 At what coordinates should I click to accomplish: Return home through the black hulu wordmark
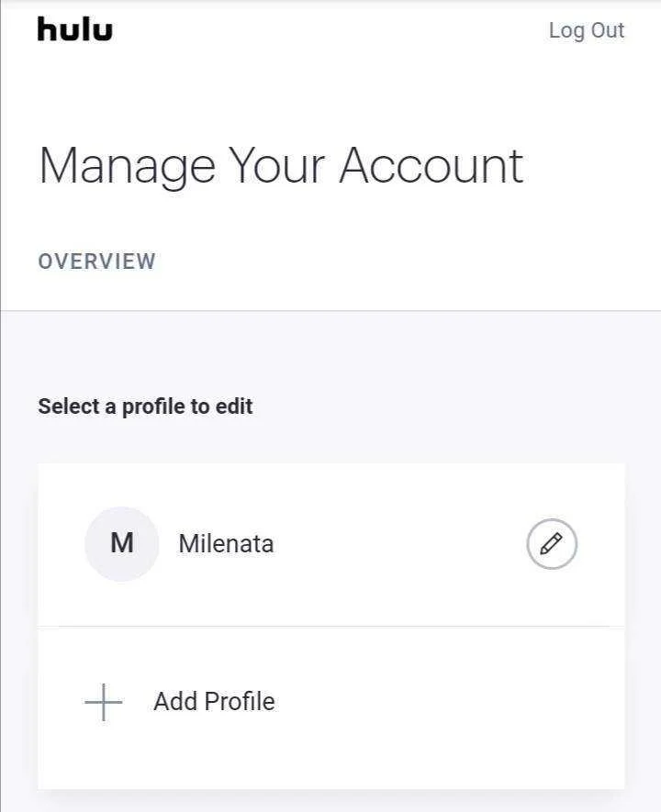click(75, 29)
